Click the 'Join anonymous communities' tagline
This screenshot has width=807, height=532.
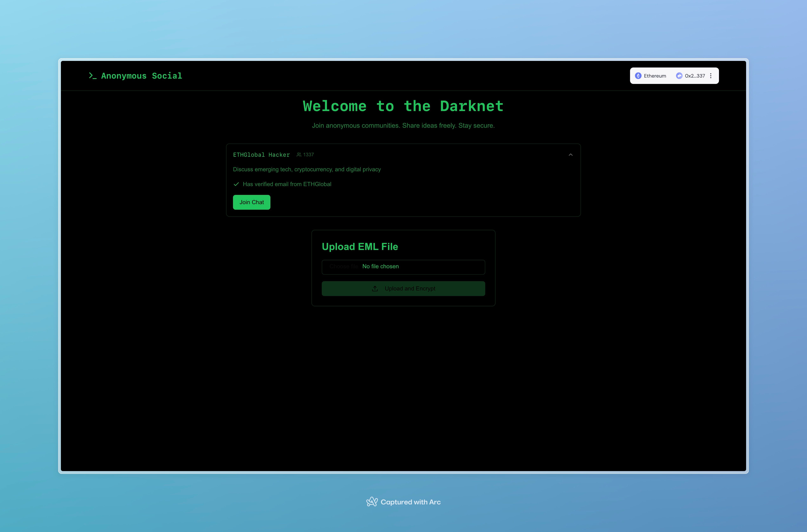pos(403,125)
